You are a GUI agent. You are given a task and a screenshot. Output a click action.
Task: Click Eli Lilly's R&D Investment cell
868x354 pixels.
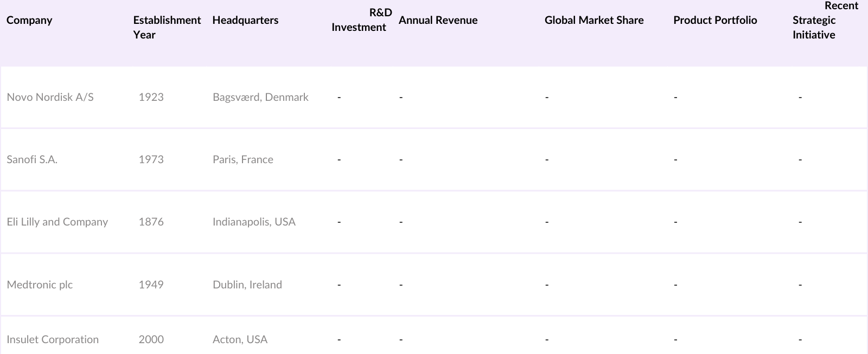[x=339, y=222]
